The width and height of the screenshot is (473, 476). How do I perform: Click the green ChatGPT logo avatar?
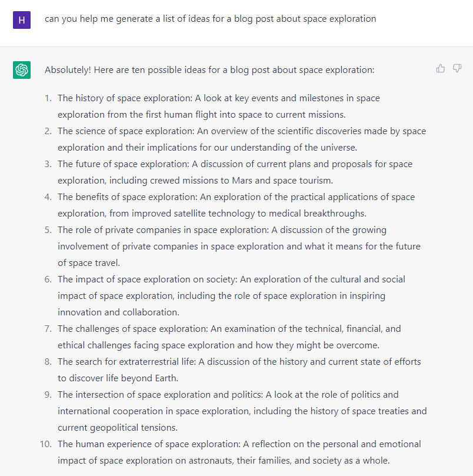22,70
